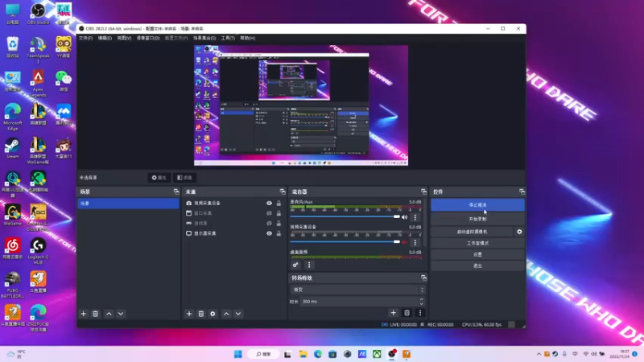Open virtual camera settings gear

[519, 232]
